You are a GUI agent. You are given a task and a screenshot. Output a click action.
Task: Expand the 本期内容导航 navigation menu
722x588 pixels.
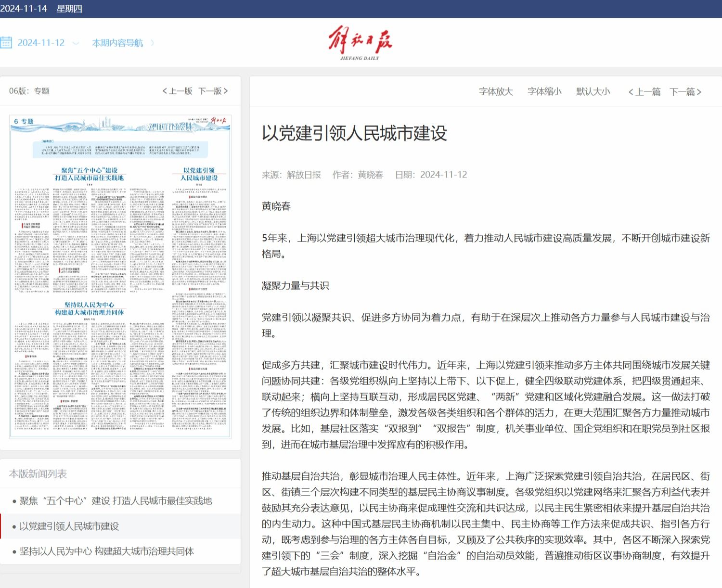(117, 43)
